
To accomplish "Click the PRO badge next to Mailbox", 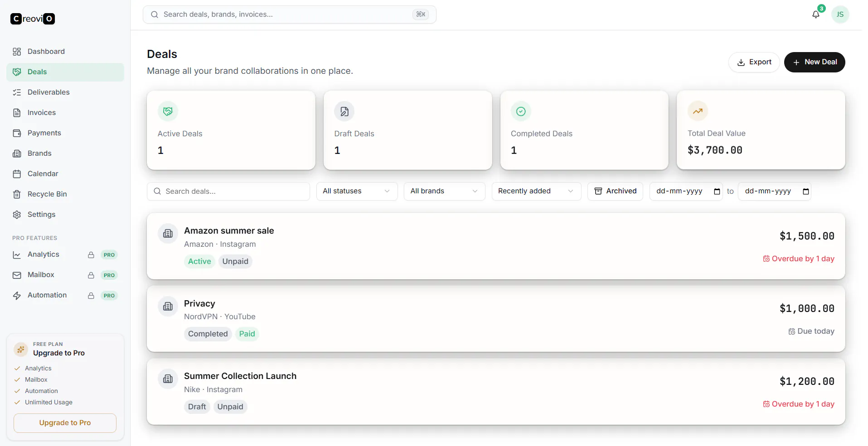I will pyautogui.click(x=109, y=275).
